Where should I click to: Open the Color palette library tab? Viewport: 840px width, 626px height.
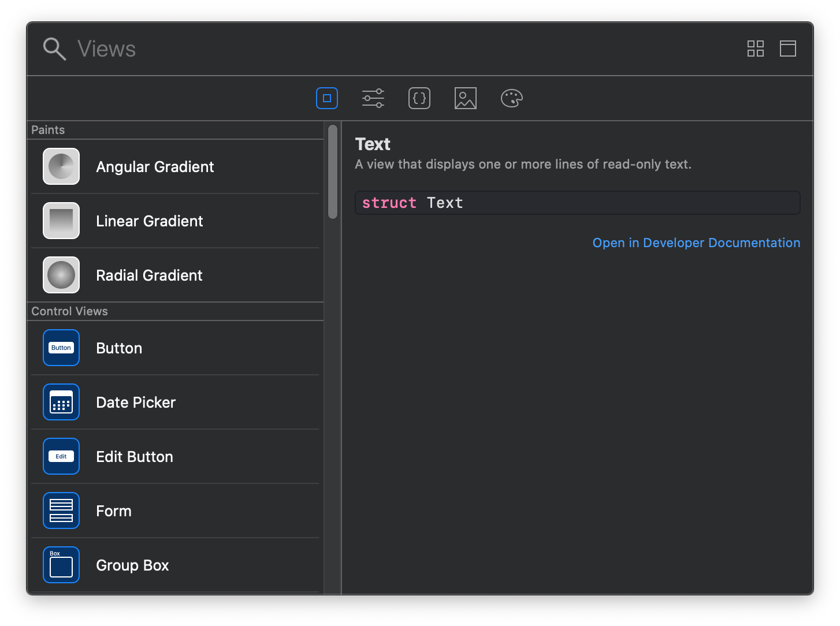coord(511,98)
